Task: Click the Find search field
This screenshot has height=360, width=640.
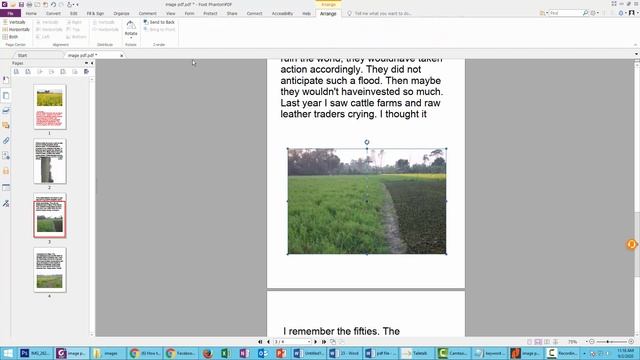Action: (x=565, y=13)
